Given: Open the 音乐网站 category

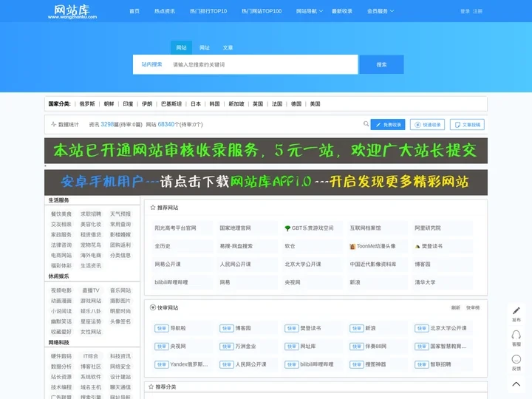Looking at the screenshot, I should click(120, 290).
